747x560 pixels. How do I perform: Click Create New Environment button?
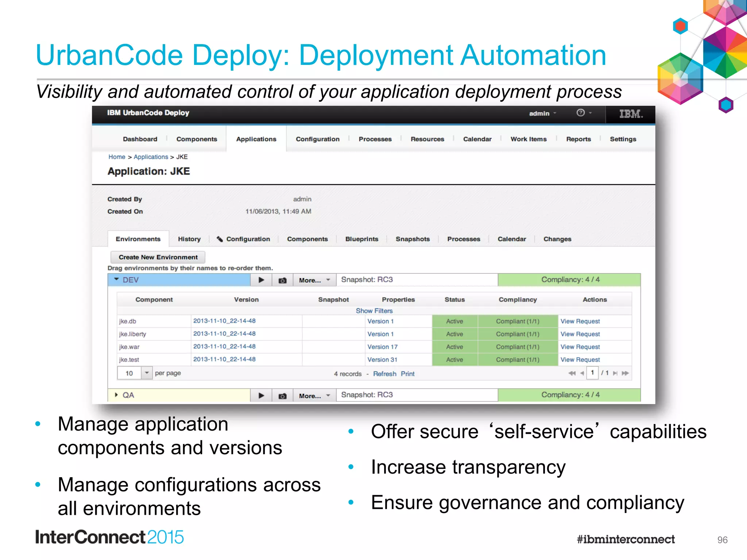coord(158,257)
